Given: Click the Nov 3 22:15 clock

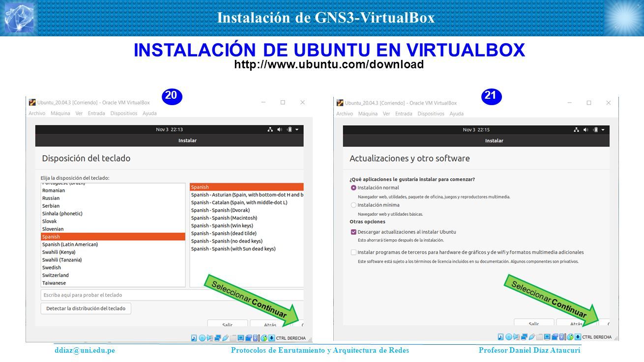Looking at the screenshot, I should coord(476,130).
